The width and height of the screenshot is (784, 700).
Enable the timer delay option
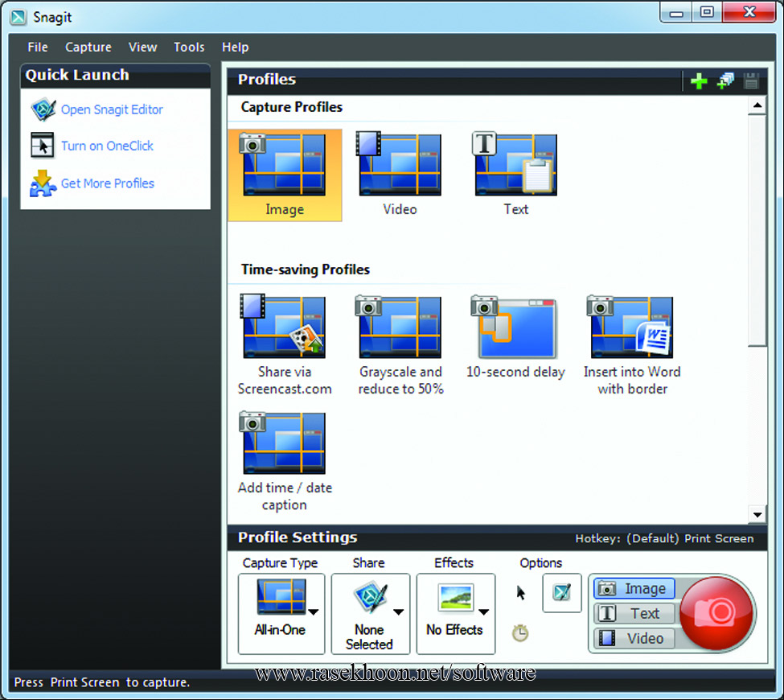[520, 633]
